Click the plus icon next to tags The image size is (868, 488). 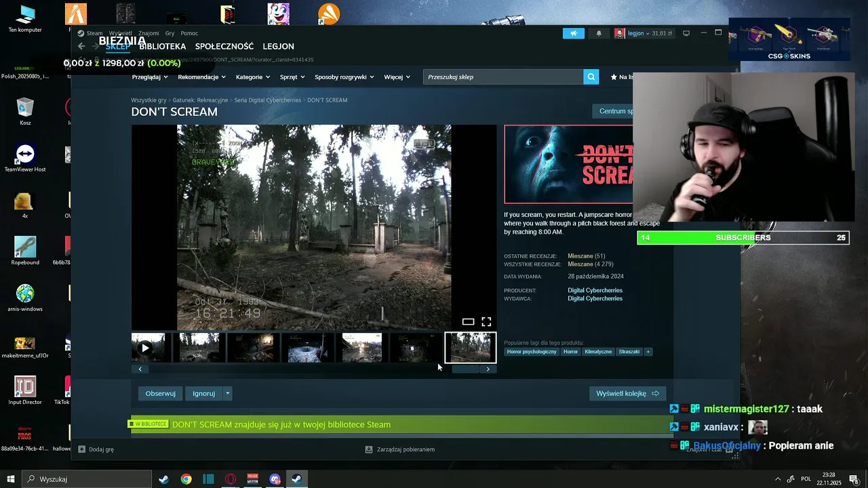(x=648, y=352)
